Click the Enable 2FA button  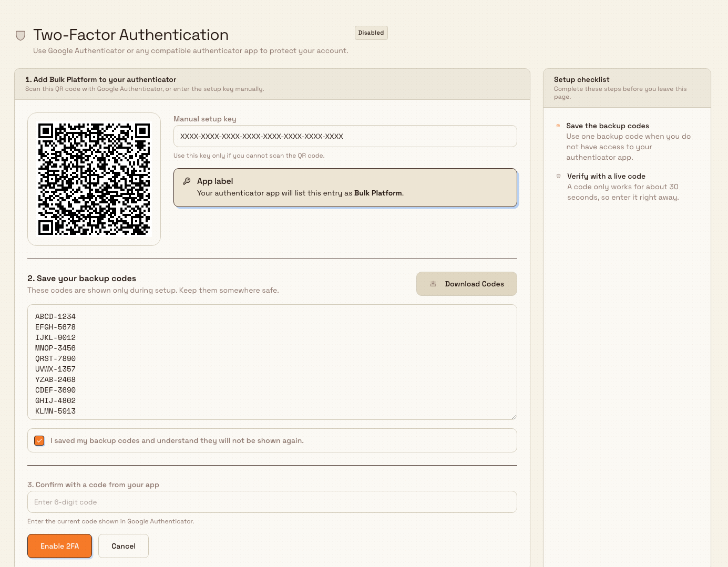pos(60,546)
